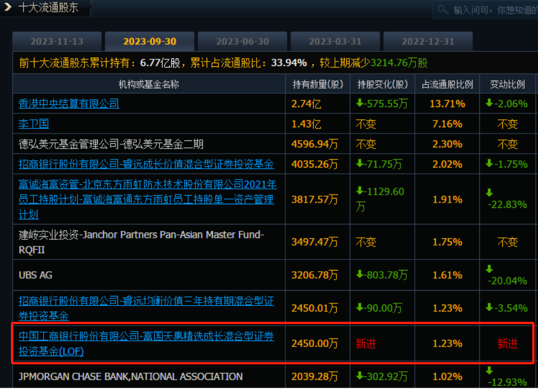Viewport: 538px width, 392px height.
Task: Click the 1.61% circulating share ratio
Action: [448, 275]
